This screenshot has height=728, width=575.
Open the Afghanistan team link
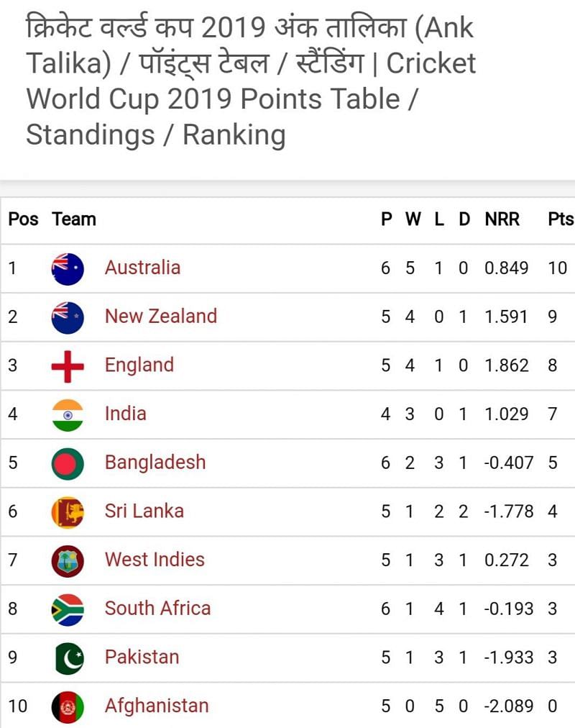click(156, 705)
